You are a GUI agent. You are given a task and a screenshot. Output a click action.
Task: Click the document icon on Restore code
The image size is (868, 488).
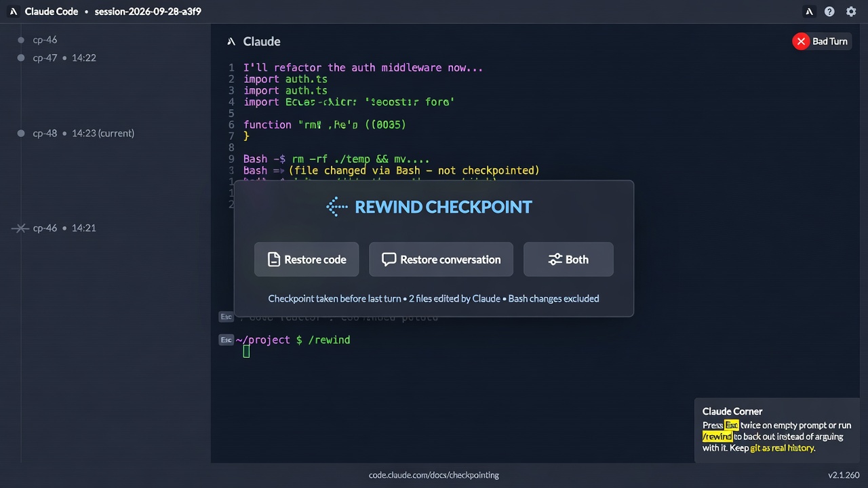(x=274, y=260)
